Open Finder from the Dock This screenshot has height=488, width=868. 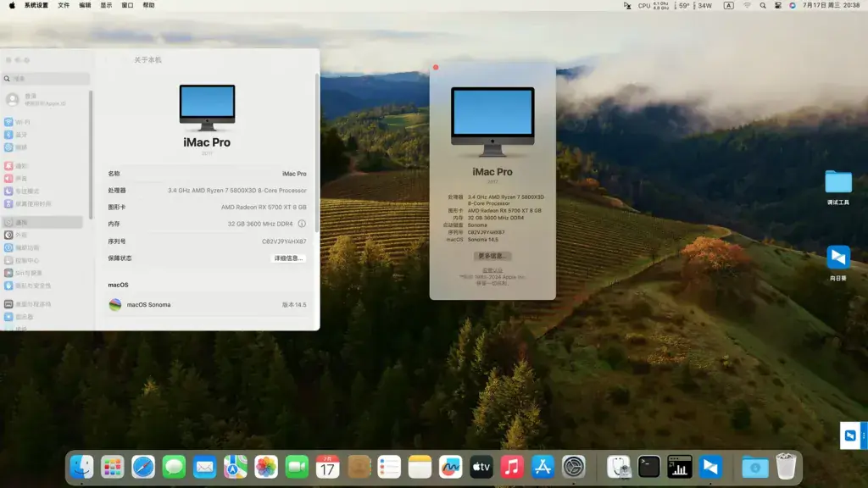tap(82, 467)
